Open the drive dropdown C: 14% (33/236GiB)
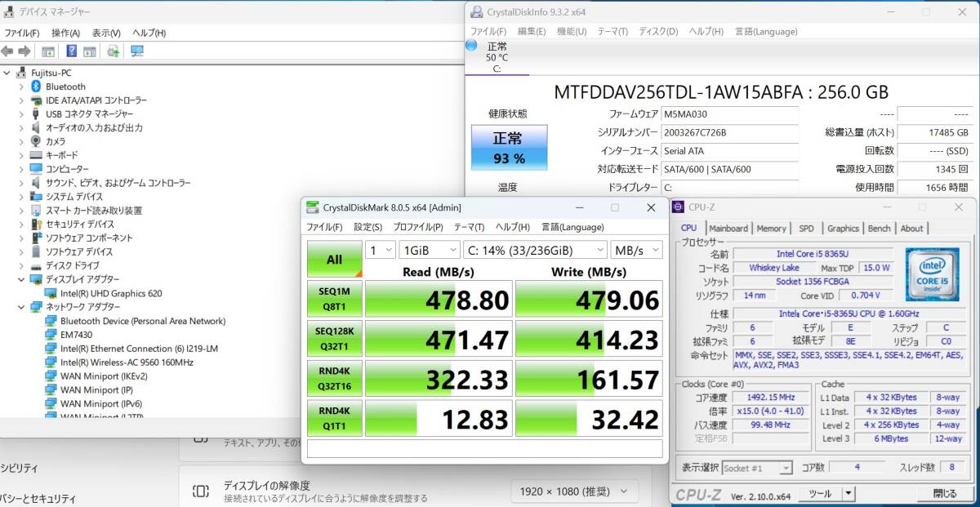 535,250
